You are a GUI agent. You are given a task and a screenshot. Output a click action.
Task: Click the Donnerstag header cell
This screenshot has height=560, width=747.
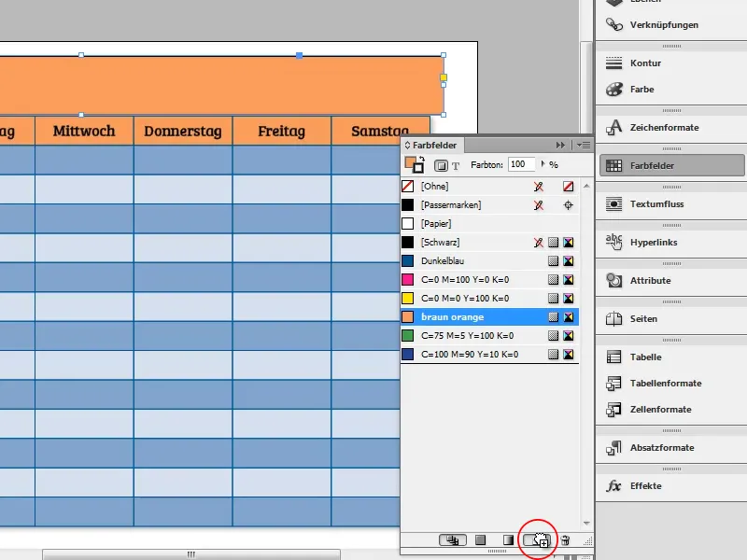click(183, 131)
